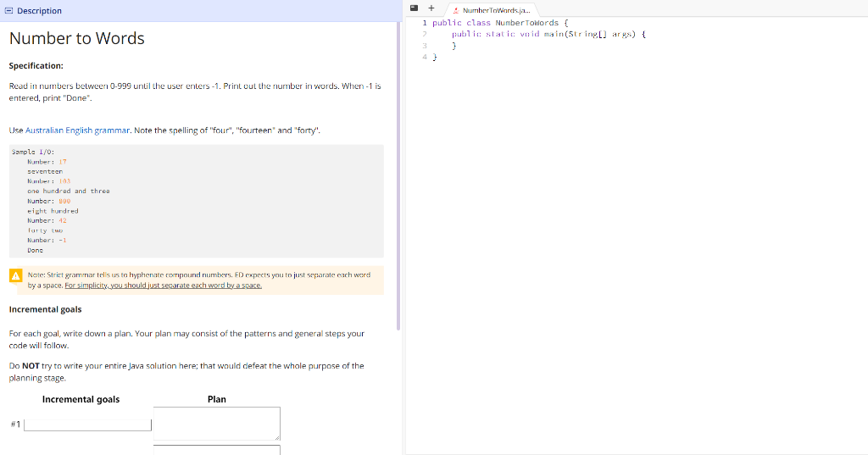Click the main method line in editor

(548, 35)
